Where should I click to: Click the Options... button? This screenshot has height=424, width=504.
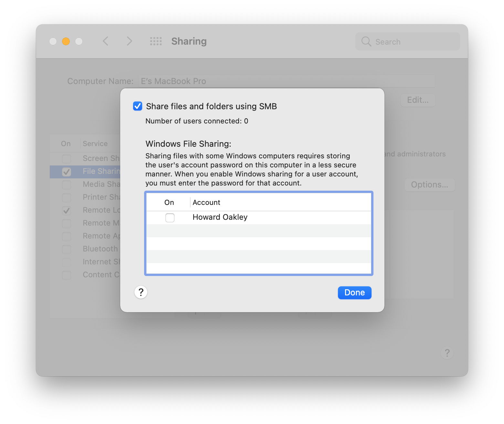[429, 185]
